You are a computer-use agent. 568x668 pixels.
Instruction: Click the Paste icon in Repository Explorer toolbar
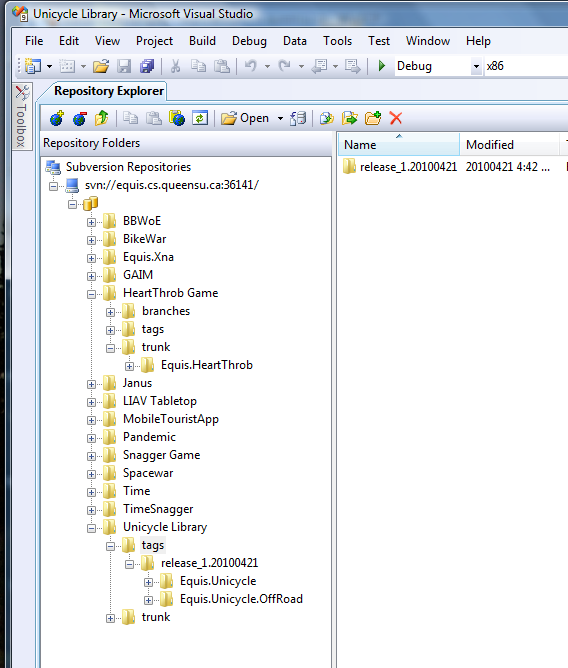[153, 118]
